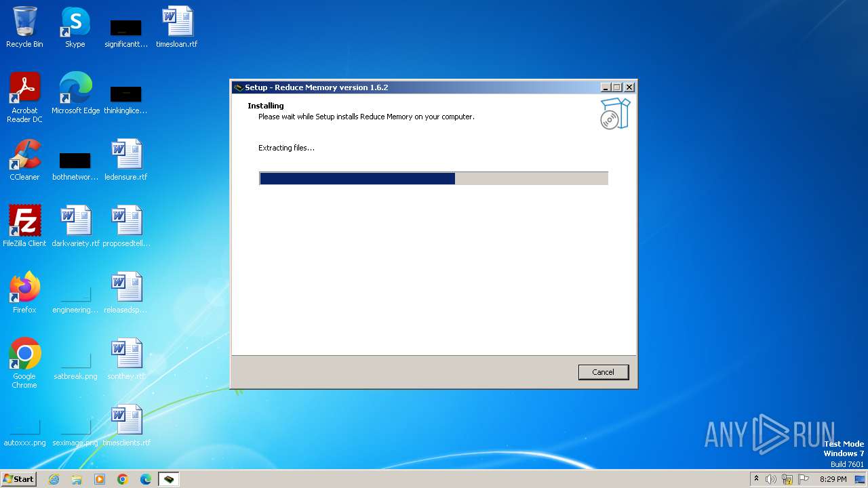Open Edge from the taskbar
Screen dimensions: 868x488
coord(146,479)
